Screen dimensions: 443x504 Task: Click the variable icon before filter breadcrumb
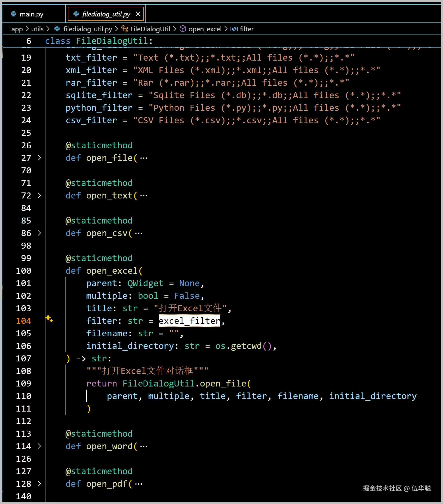point(234,29)
